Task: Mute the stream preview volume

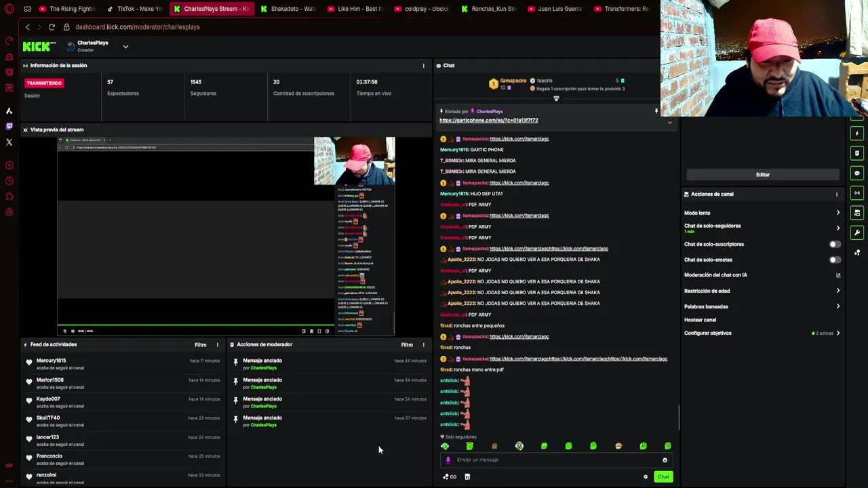Action: [x=73, y=331]
